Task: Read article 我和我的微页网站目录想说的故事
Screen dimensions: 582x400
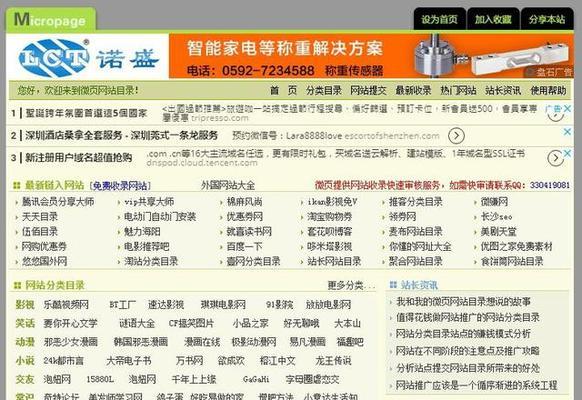Action: point(463,302)
